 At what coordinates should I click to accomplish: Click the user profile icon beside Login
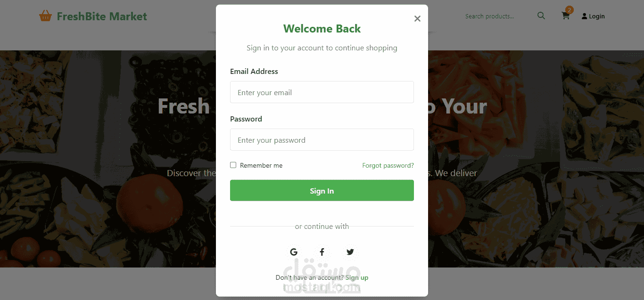coord(585,16)
